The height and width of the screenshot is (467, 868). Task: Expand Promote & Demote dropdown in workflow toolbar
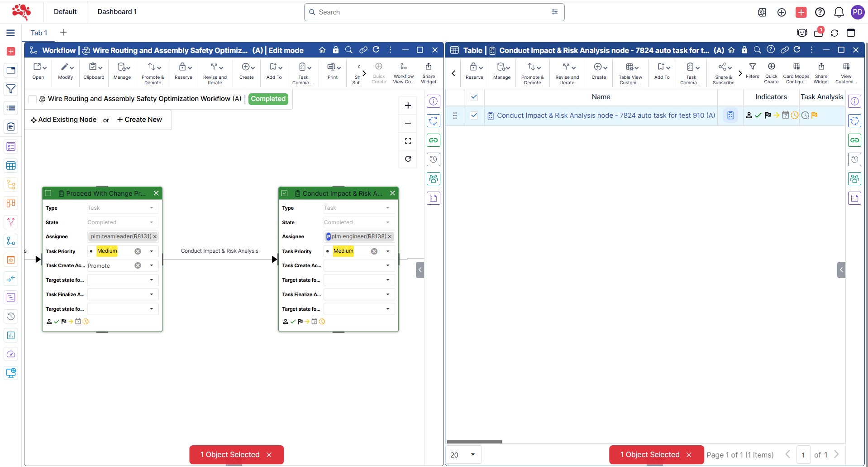[x=153, y=72]
